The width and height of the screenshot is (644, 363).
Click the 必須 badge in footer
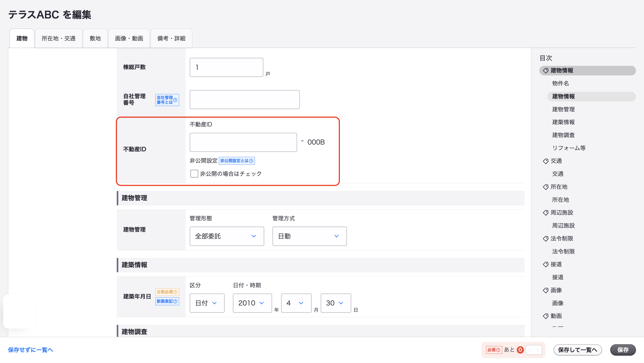click(x=494, y=350)
